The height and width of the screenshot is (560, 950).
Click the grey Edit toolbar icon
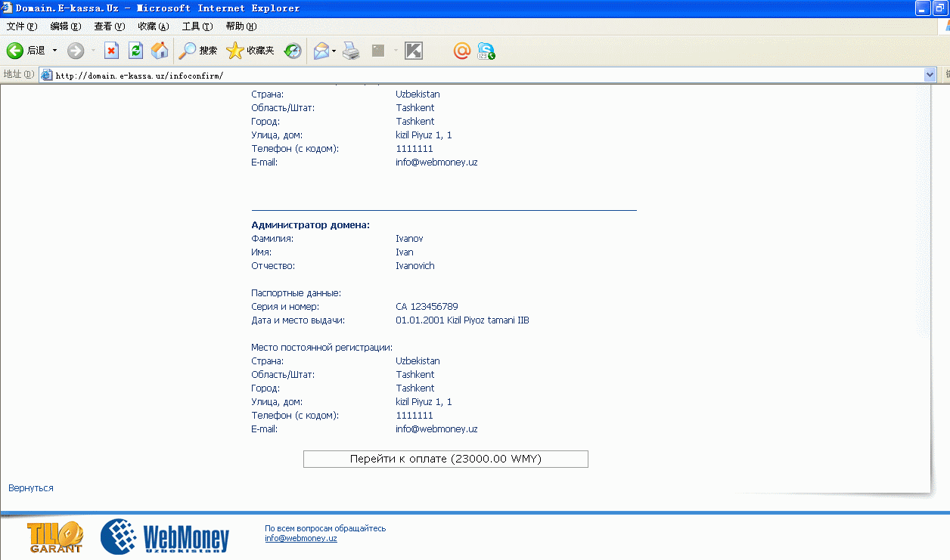coord(378,51)
